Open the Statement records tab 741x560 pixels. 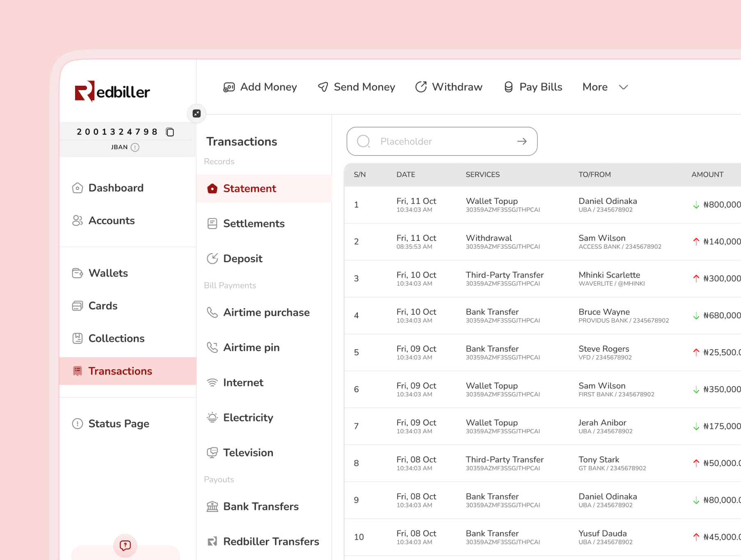(249, 189)
